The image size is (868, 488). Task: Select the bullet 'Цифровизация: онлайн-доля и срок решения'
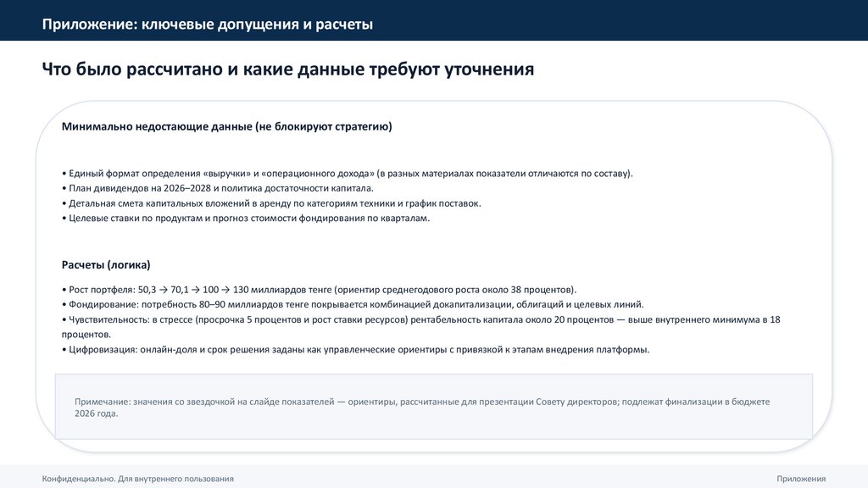(x=355, y=349)
